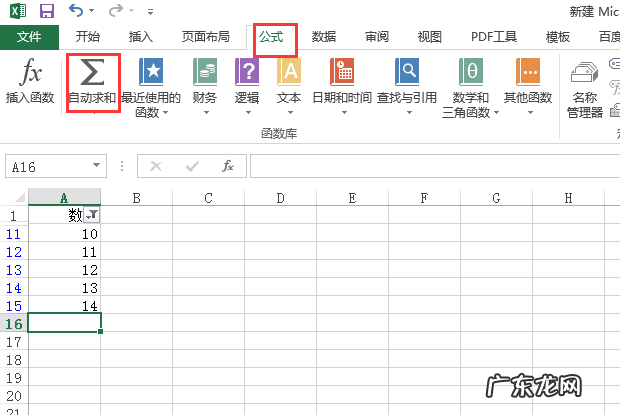Open the filter dropdown in cell A1
The width and height of the screenshot is (620, 415).
click(93, 215)
